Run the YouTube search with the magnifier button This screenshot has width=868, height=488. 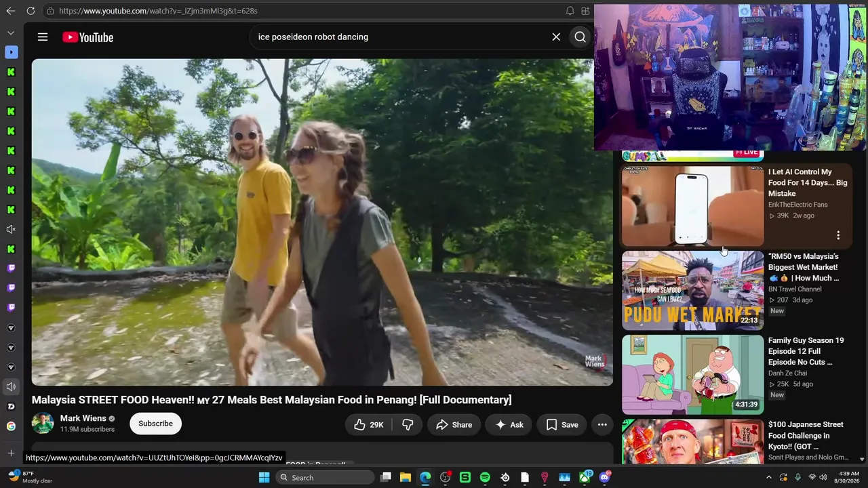[x=580, y=37]
